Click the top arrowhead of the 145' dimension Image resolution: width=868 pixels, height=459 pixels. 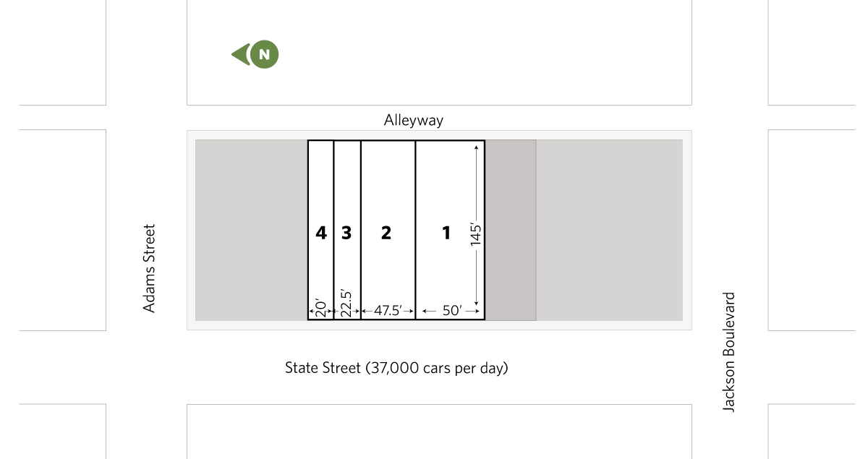tap(476, 147)
